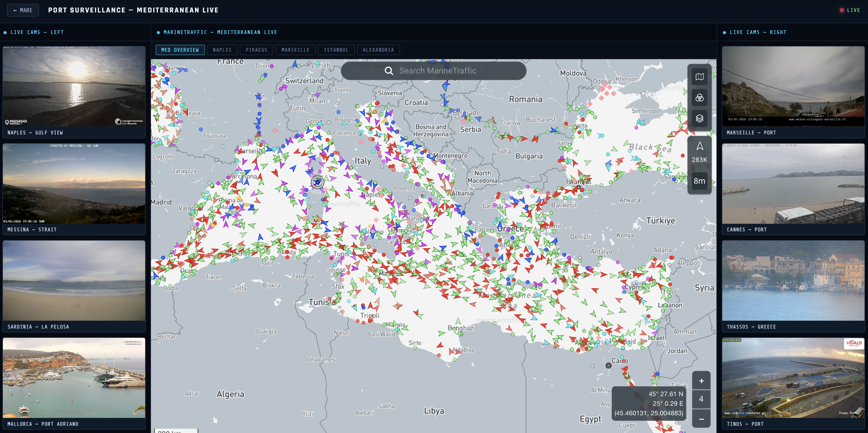Click the Cairo port marker circle
The image size is (868, 433).
pyautogui.click(x=608, y=365)
